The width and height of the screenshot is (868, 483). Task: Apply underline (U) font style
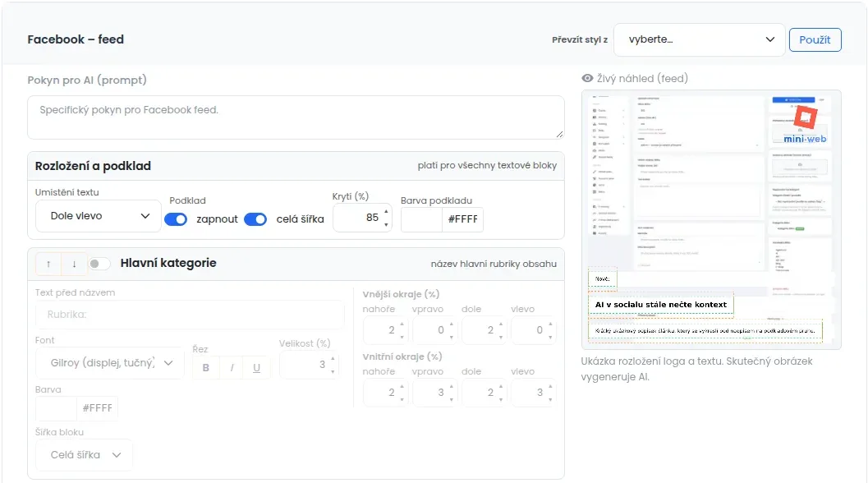tap(256, 368)
